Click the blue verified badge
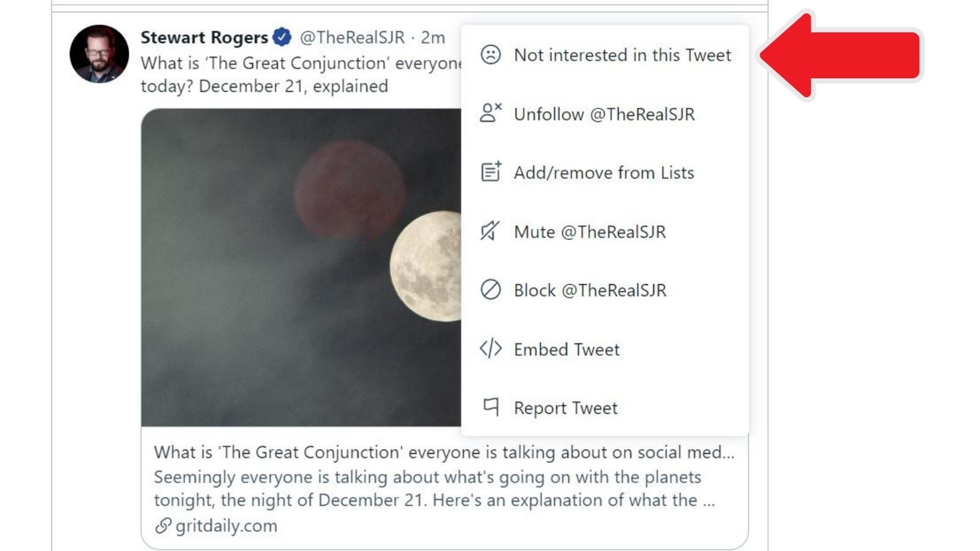Image resolution: width=980 pixels, height=551 pixels. 282,37
